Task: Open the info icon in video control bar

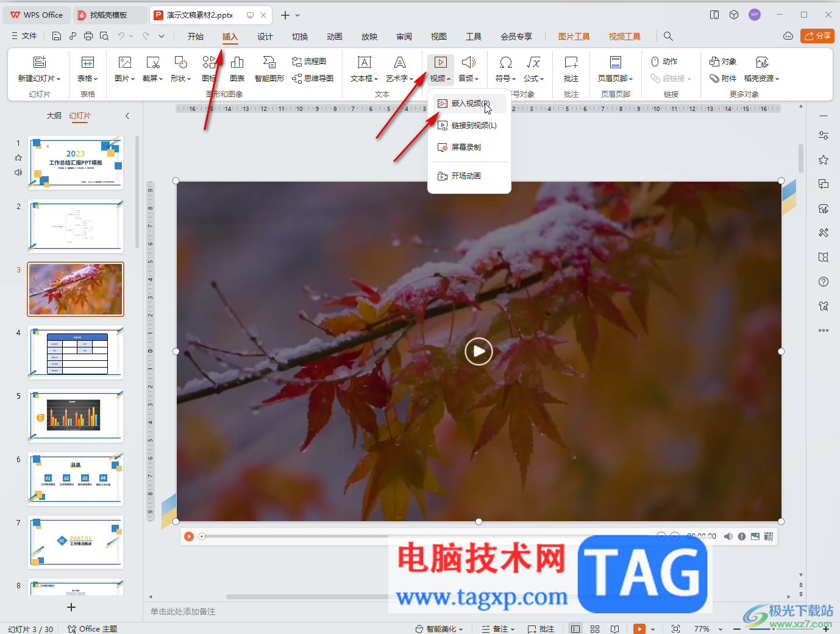Action: 742,536
